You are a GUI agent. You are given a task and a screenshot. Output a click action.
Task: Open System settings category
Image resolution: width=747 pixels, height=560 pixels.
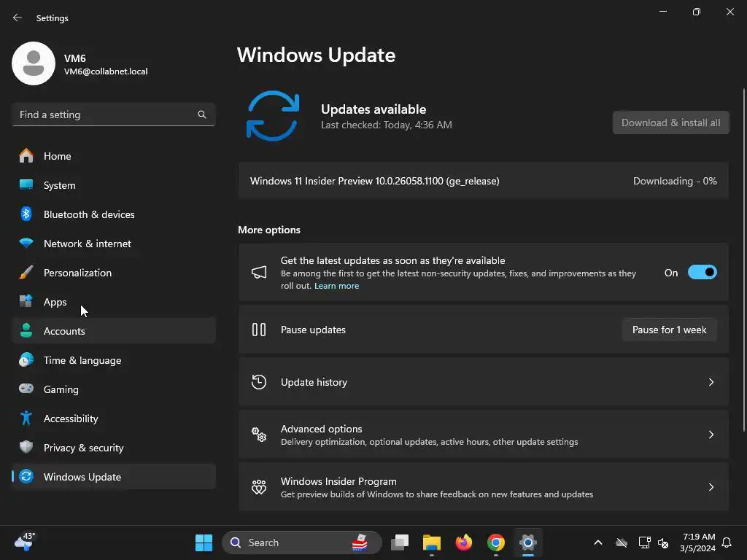coord(115,184)
